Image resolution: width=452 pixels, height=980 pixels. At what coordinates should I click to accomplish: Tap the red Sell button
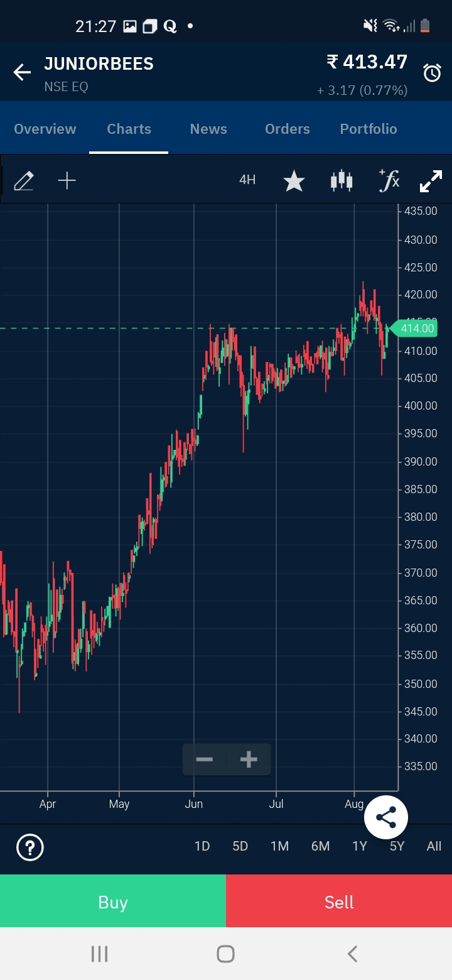pyautogui.click(x=339, y=901)
